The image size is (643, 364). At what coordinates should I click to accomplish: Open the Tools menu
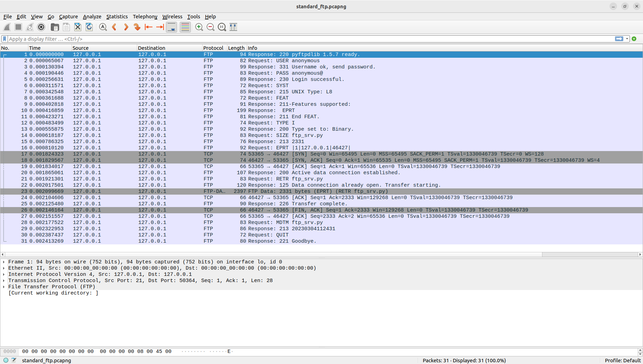[194, 17]
